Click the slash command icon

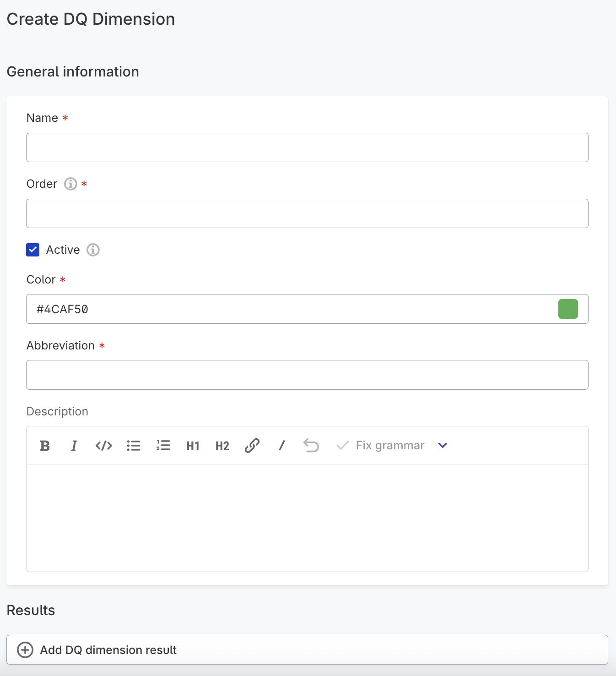(x=282, y=446)
